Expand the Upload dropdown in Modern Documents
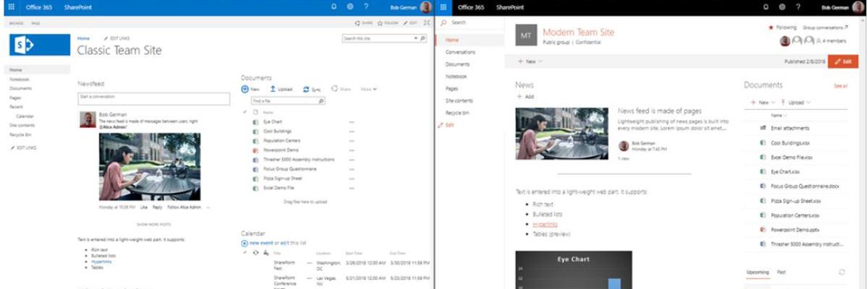Screen dimensions: 868x289 pos(809,103)
